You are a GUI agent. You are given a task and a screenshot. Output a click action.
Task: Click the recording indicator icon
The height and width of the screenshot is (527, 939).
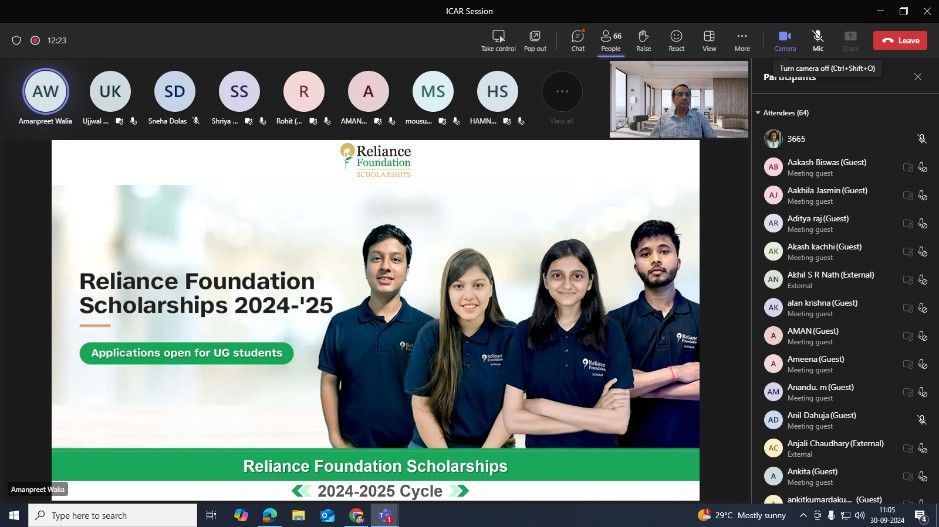point(35,40)
